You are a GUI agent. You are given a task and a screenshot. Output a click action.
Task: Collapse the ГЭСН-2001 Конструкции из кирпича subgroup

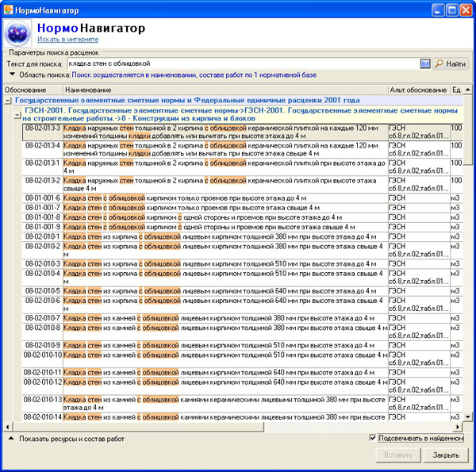coord(18,115)
